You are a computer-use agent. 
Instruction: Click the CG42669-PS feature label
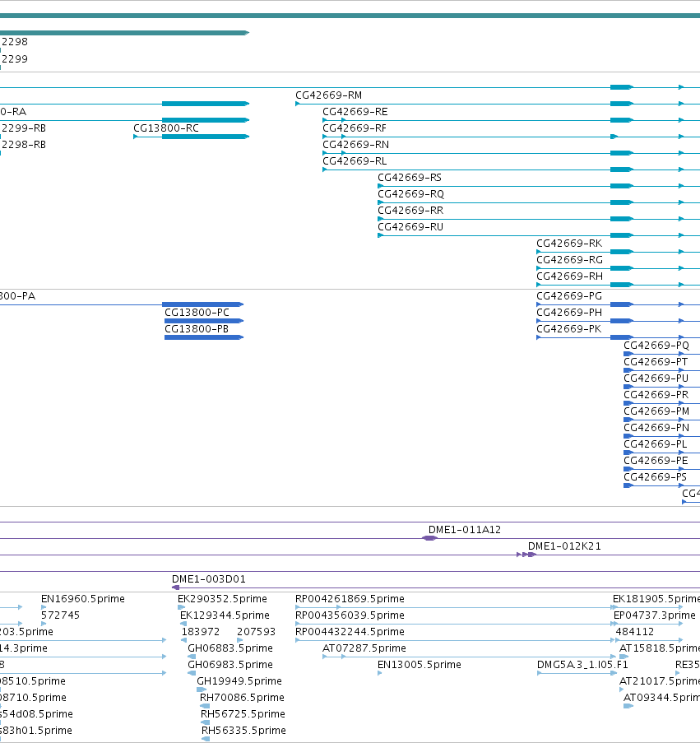[655, 477]
